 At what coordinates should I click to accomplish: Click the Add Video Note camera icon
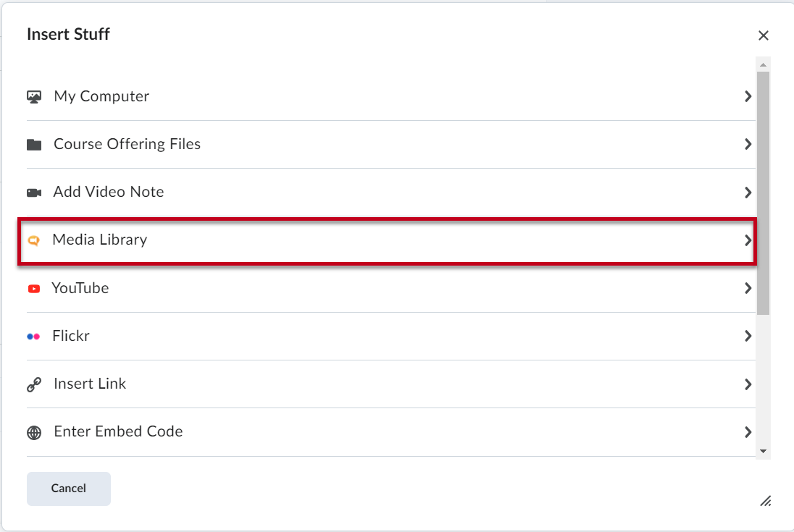(x=34, y=193)
